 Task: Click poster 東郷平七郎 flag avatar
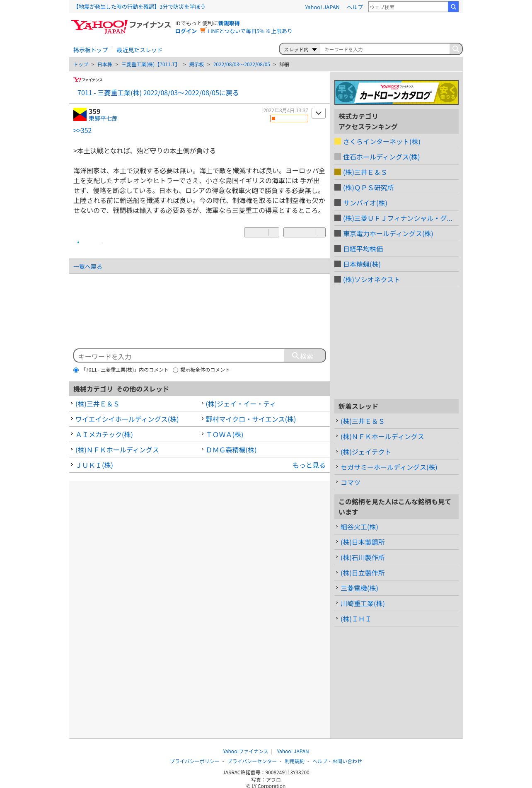coord(80,114)
